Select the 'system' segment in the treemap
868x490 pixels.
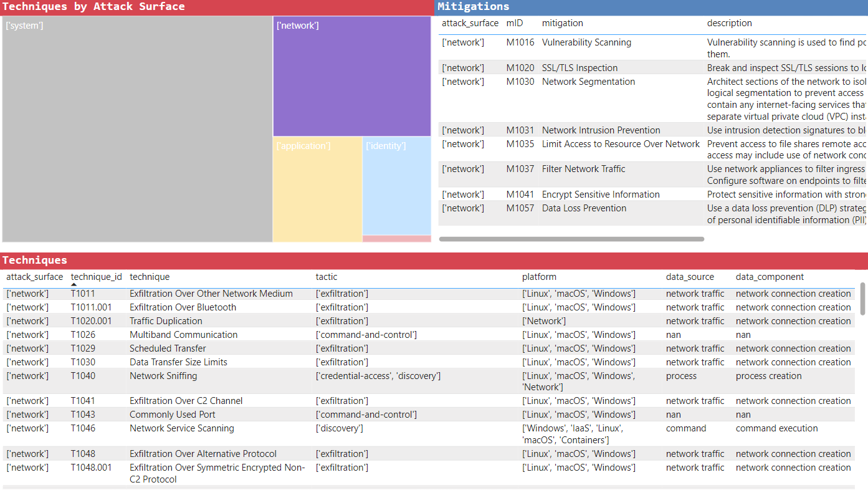pos(136,128)
